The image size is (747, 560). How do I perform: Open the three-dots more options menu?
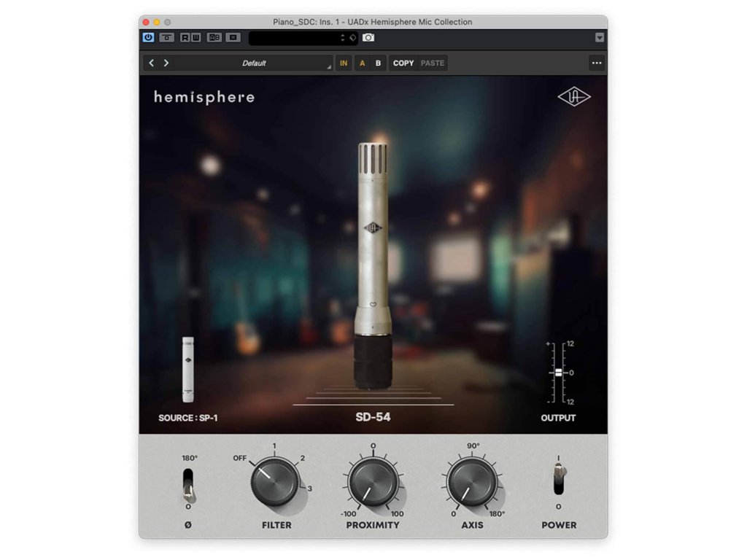point(597,63)
